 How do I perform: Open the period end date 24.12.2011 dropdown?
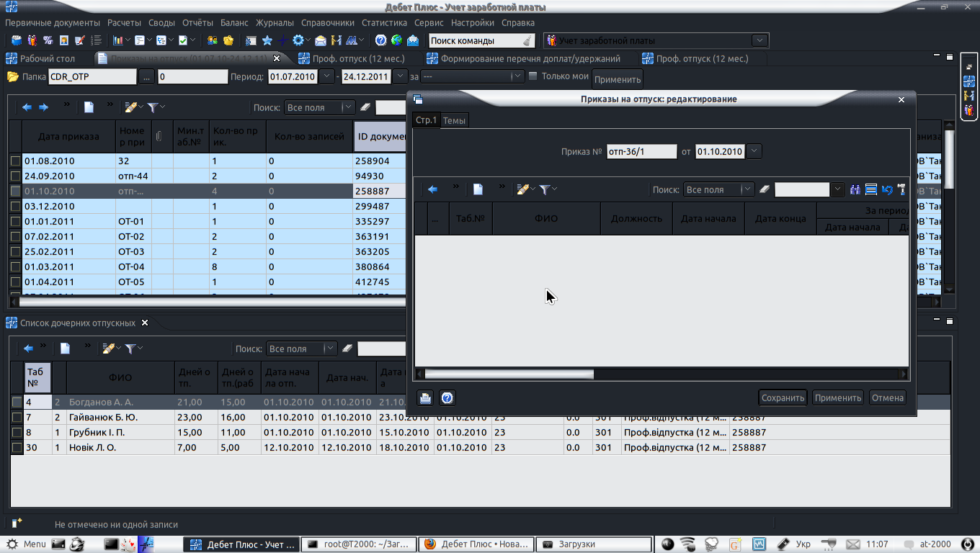[398, 76]
